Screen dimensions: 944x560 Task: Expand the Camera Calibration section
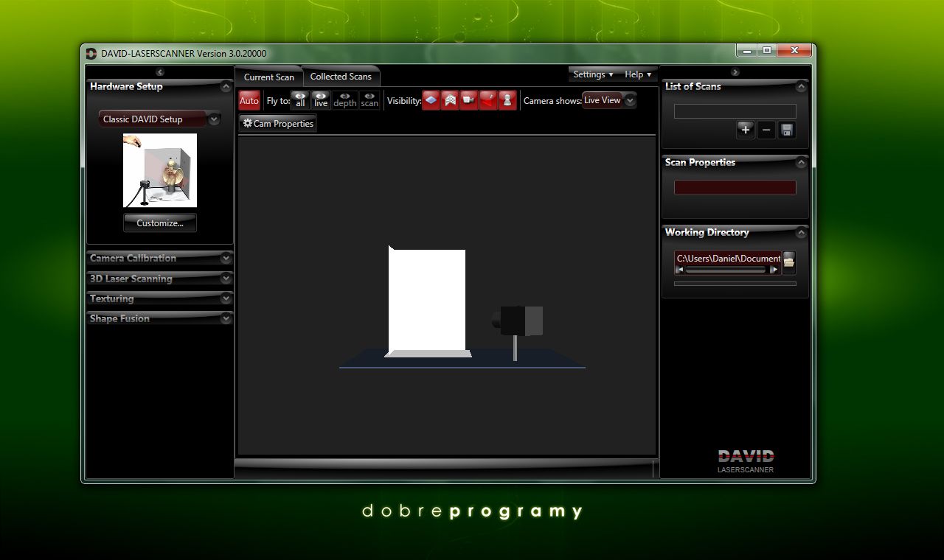[x=160, y=258]
